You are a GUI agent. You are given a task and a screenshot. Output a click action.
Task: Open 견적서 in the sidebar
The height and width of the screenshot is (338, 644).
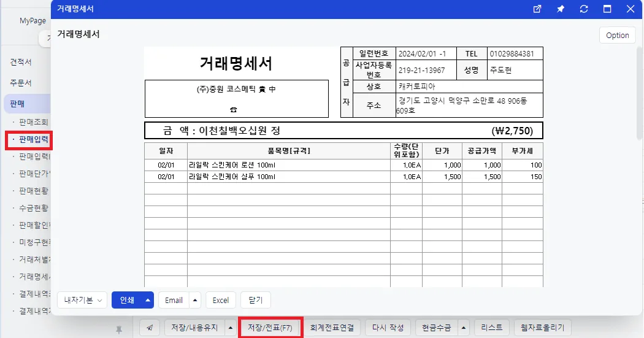coord(21,62)
